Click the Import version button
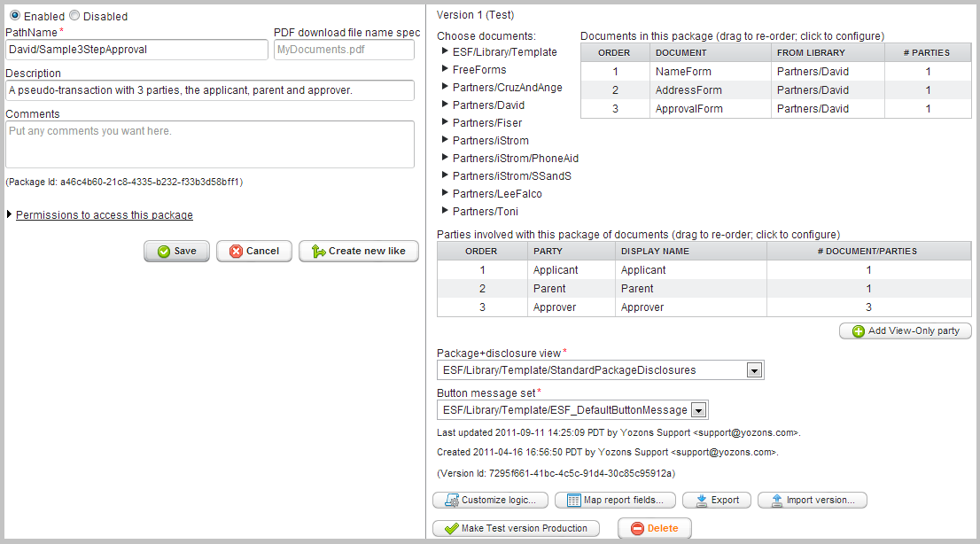 point(812,500)
